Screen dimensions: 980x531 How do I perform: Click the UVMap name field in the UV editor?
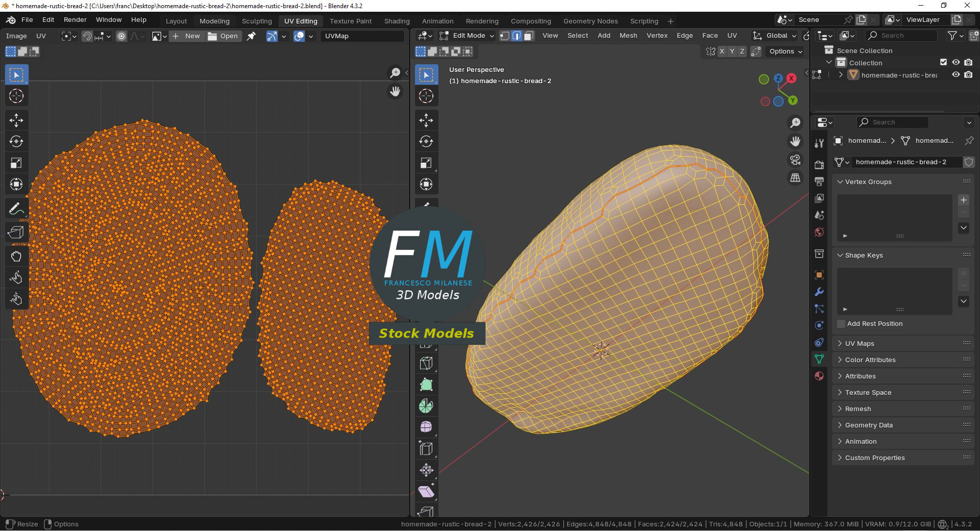tap(362, 36)
